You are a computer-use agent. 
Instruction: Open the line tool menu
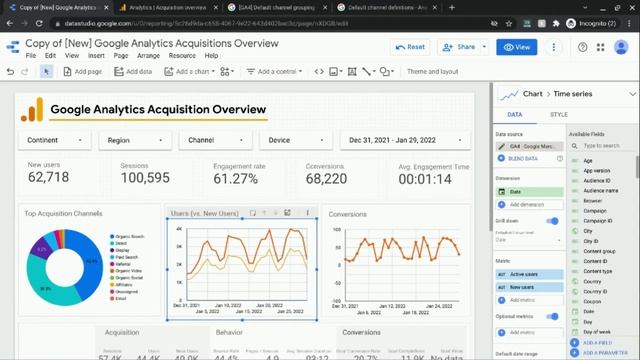(369, 71)
